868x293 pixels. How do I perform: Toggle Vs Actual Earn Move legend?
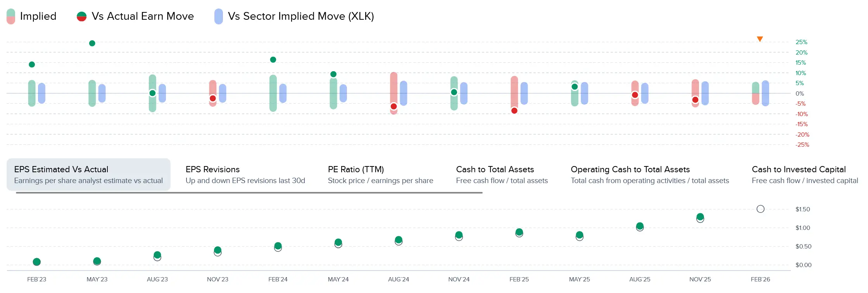coord(136,16)
